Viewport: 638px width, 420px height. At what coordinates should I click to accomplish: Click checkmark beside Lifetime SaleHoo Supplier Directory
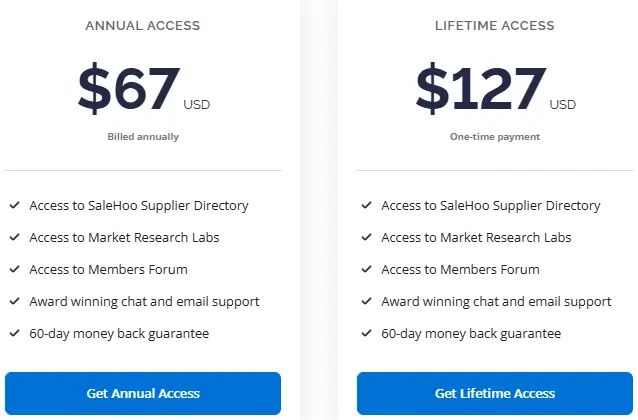(x=366, y=206)
